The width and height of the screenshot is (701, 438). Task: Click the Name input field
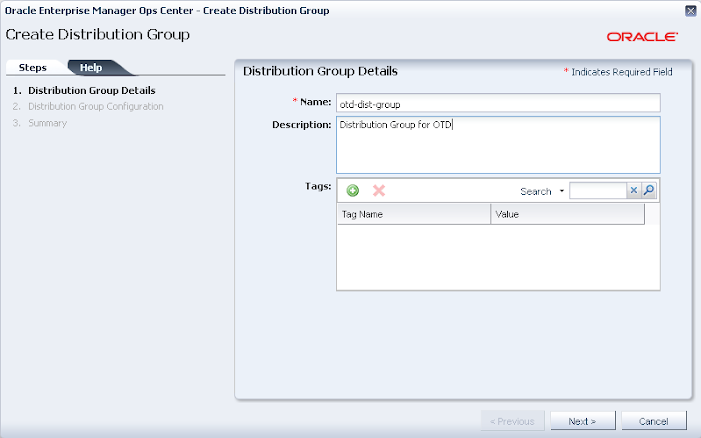pos(498,103)
